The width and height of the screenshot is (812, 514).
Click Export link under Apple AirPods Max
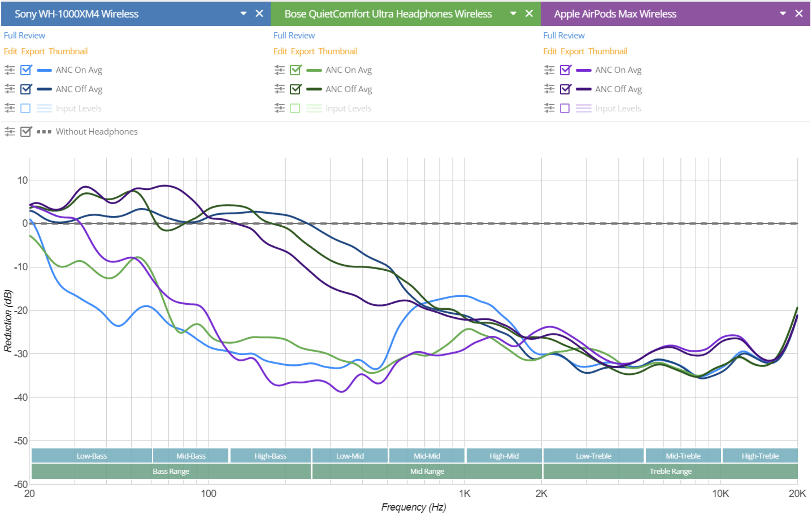click(x=572, y=51)
